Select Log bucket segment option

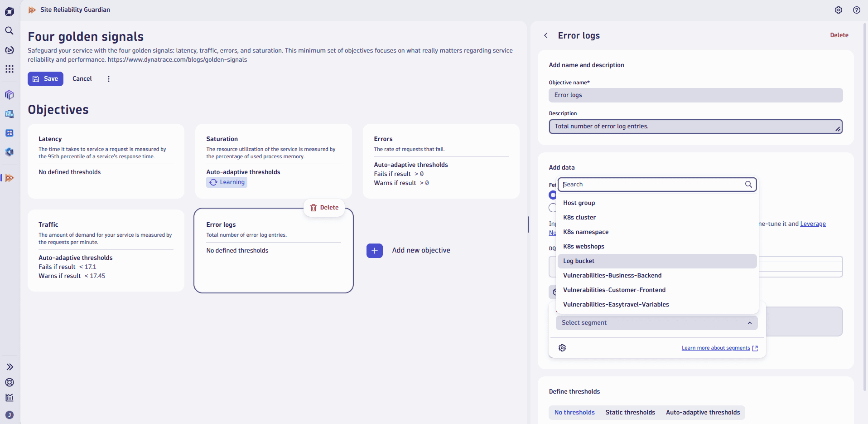657,261
